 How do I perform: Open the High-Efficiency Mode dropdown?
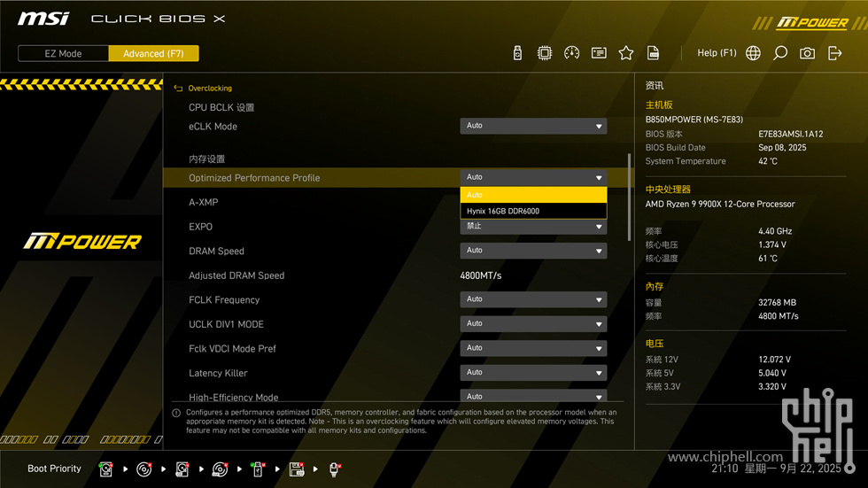pyautogui.click(x=533, y=396)
